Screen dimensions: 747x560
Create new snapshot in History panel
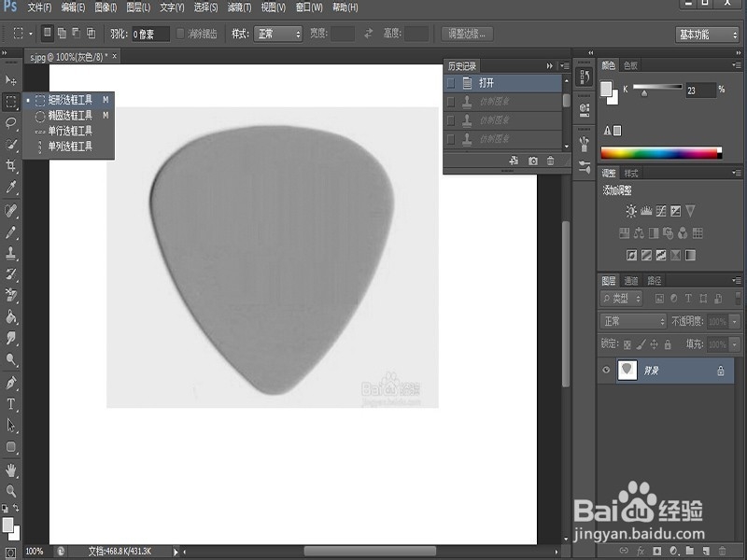[x=533, y=161]
